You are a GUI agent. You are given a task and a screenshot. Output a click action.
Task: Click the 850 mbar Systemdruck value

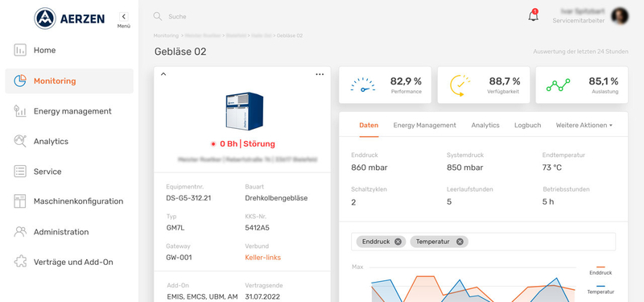pyautogui.click(x=465, y=168)
